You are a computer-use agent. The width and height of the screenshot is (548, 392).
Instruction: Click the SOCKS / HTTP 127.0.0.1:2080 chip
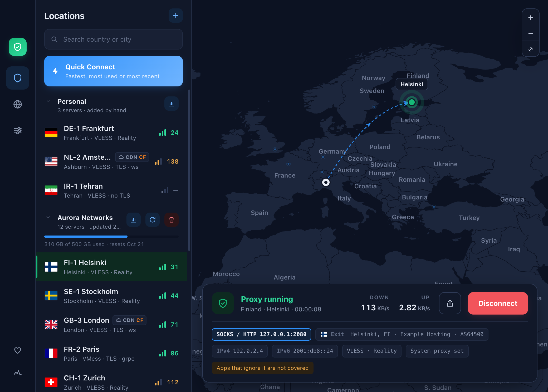click(261, 334)
